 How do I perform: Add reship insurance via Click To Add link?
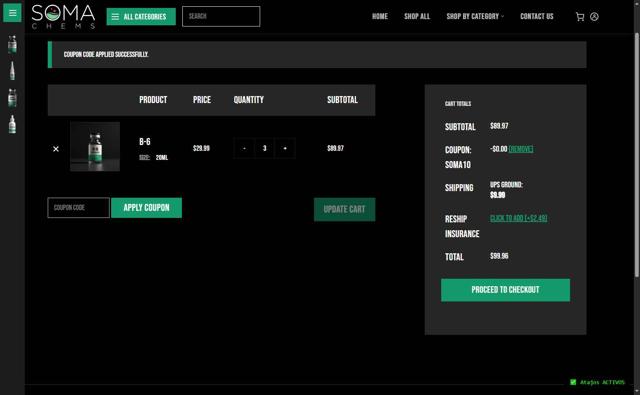518,218
